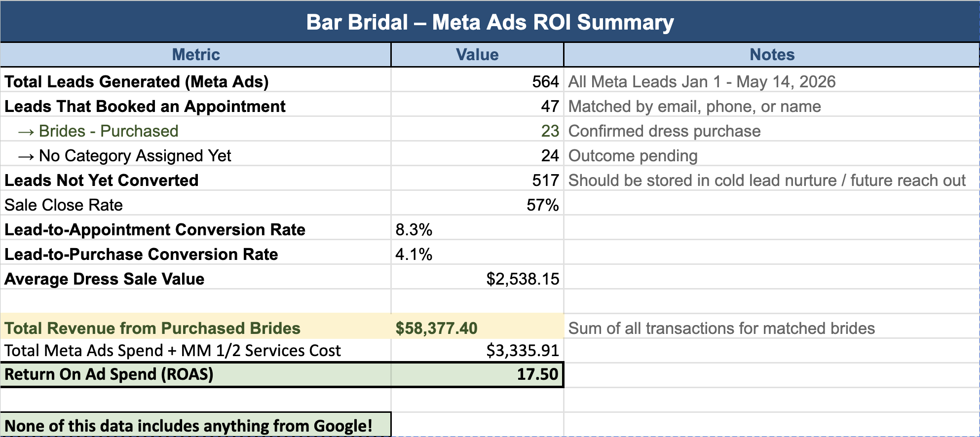
Task: Click the "Leads Not Yet Converted" cell
Action: (196, 178)
